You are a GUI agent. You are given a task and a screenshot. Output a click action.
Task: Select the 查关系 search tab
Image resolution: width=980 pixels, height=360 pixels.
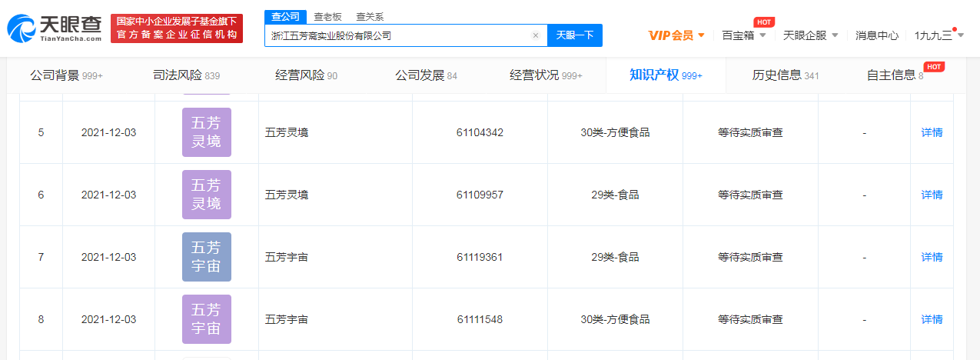coord(370,16)
